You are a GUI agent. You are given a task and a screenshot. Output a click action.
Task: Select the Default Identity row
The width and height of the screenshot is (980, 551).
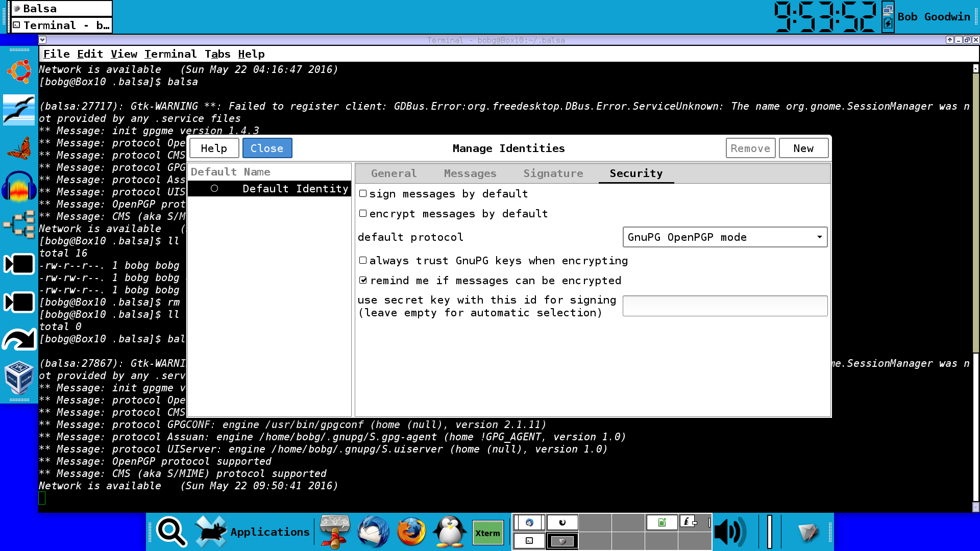(269, 189)
